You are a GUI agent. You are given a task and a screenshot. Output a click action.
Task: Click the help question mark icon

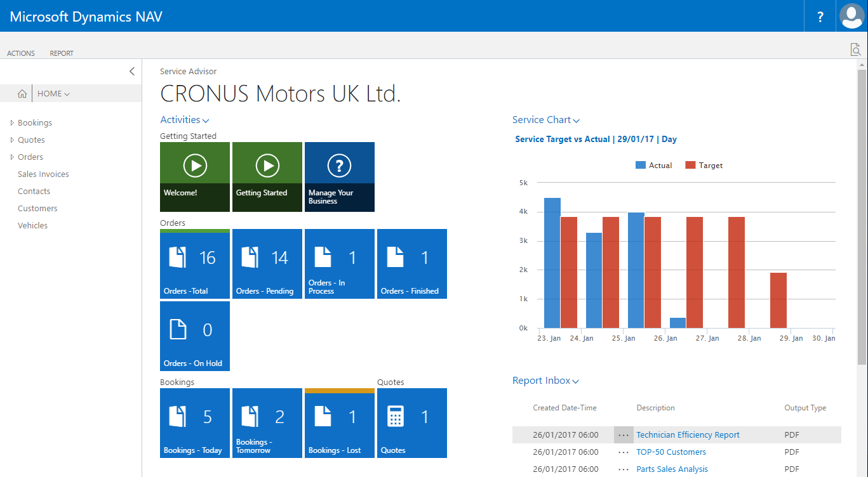coord(820,16)
